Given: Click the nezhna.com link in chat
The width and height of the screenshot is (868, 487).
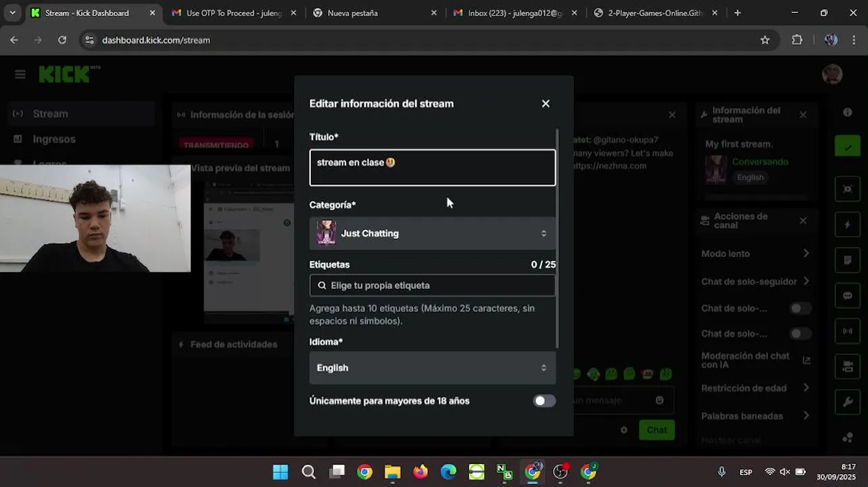Looking at the screenshot, I should (x=610, y=166).
